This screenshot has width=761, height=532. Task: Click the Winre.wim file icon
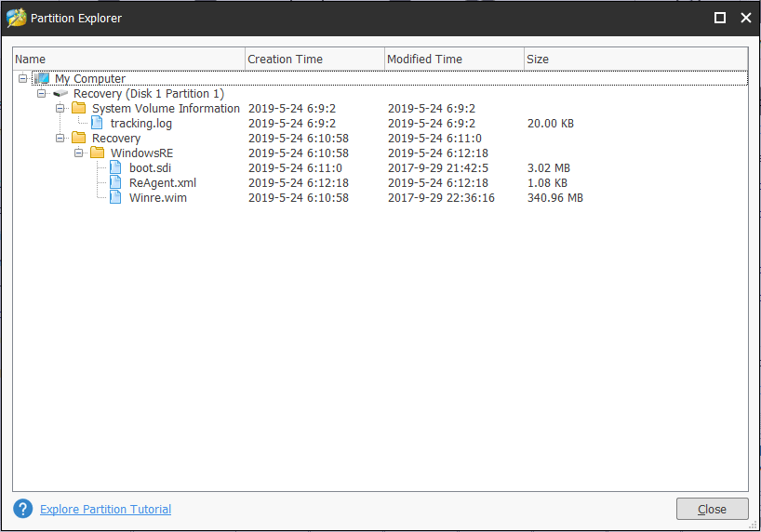tap(115, 197)
